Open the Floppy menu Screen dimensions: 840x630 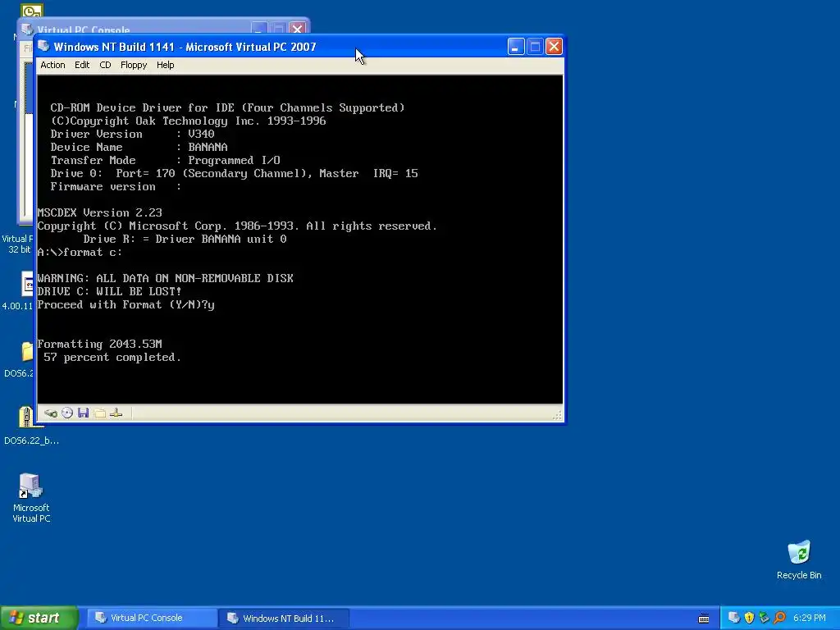134,65
